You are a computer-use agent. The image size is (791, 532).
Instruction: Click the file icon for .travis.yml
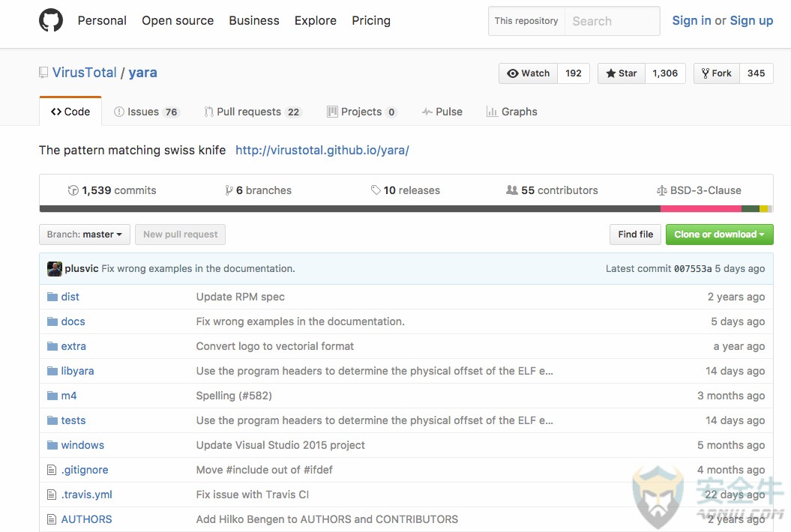pyautogui.click(x=52, y=495)
